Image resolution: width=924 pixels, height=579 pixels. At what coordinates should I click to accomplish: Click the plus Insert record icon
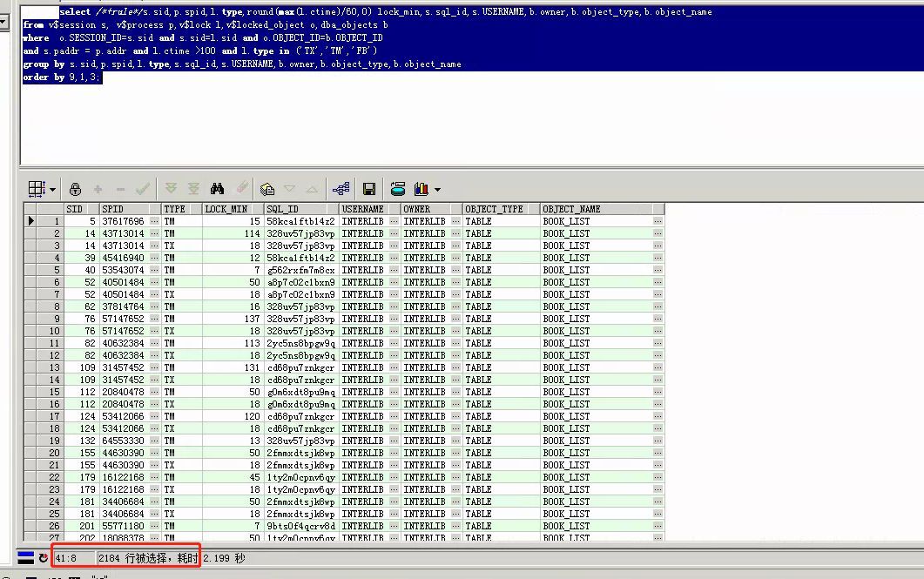98,189
